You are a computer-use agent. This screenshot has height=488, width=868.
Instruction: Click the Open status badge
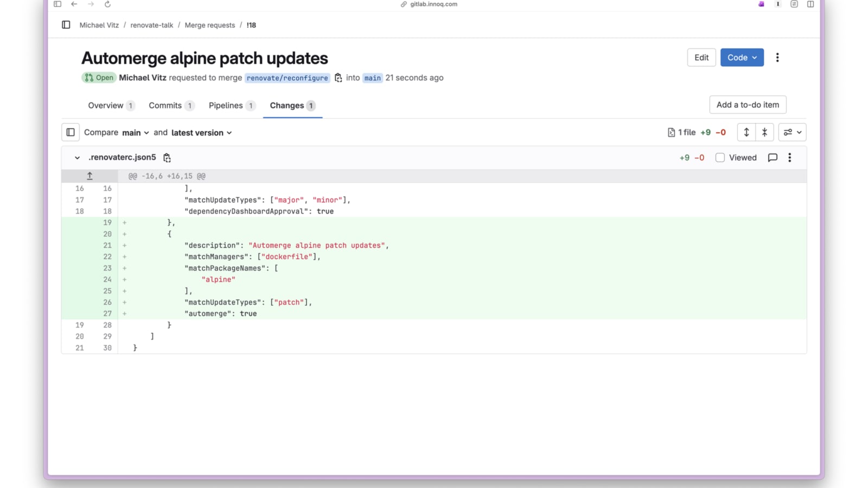click(x=99, y=78)
